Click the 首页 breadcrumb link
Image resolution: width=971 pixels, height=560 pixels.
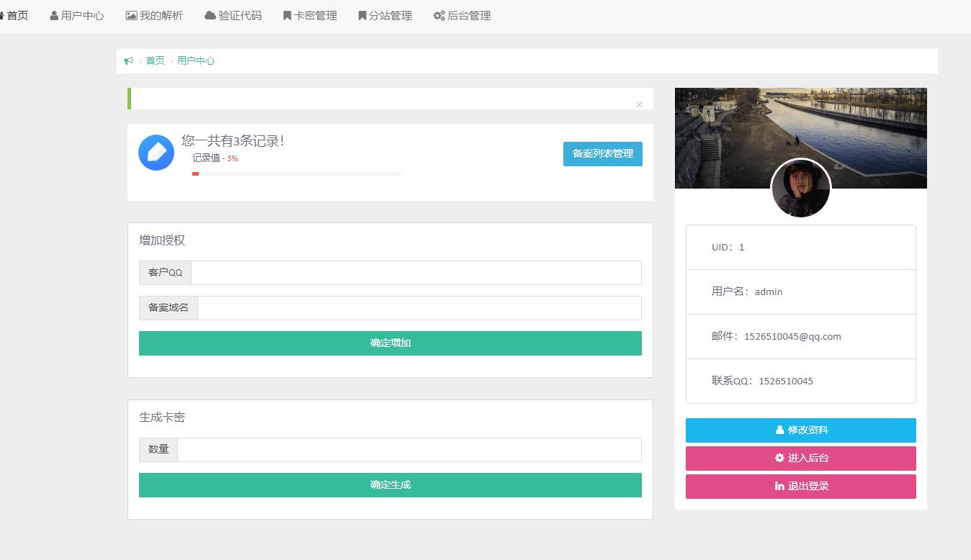click(155, 61)
